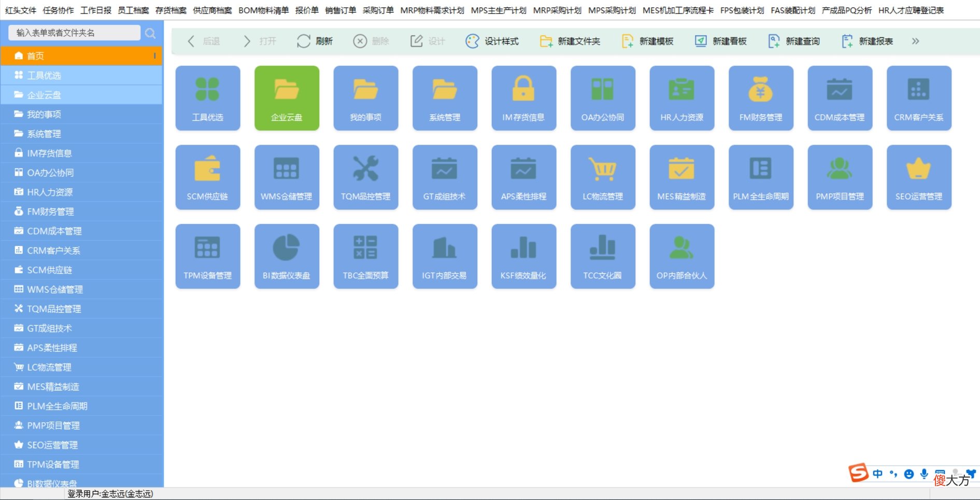Open the GT成组技术 tile

(445, 177)
